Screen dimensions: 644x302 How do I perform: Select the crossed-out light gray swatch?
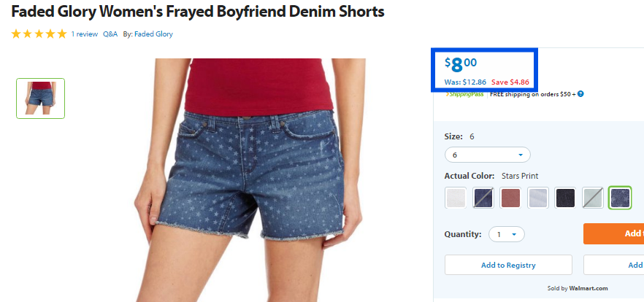pyautogui.click(x=593, y=198)
